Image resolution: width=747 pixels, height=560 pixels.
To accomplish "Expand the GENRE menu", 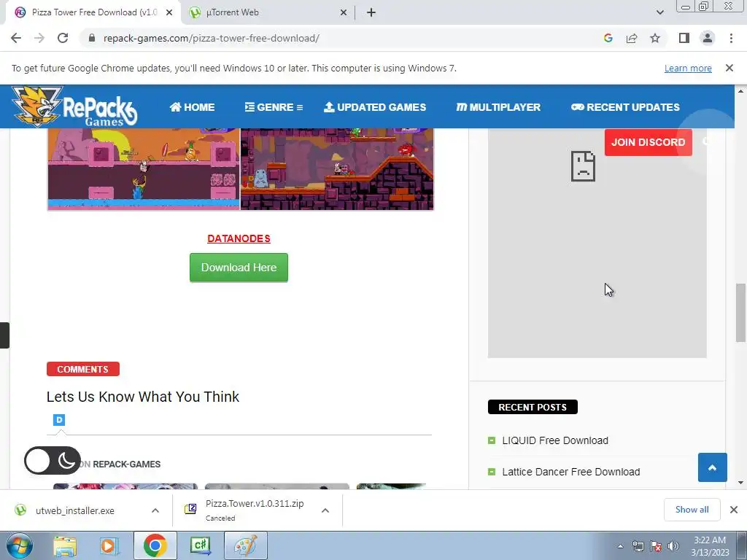I will [274, 107].
